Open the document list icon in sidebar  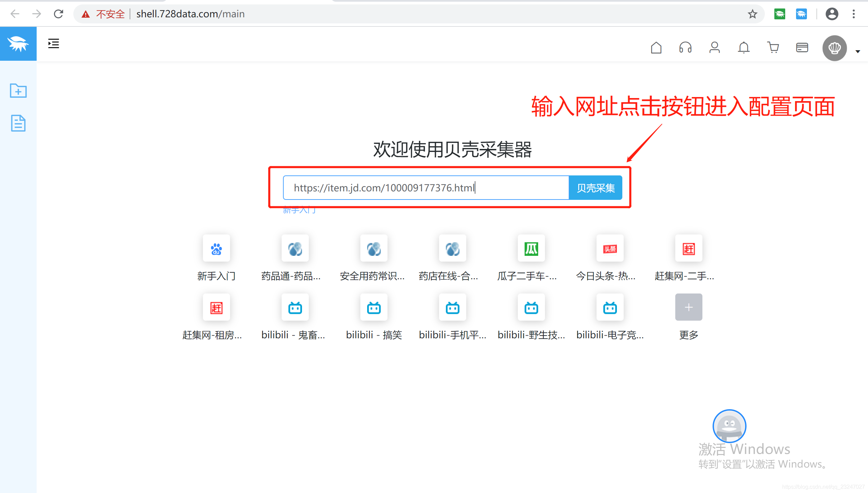pyautogui.click(x=18, y=123)
